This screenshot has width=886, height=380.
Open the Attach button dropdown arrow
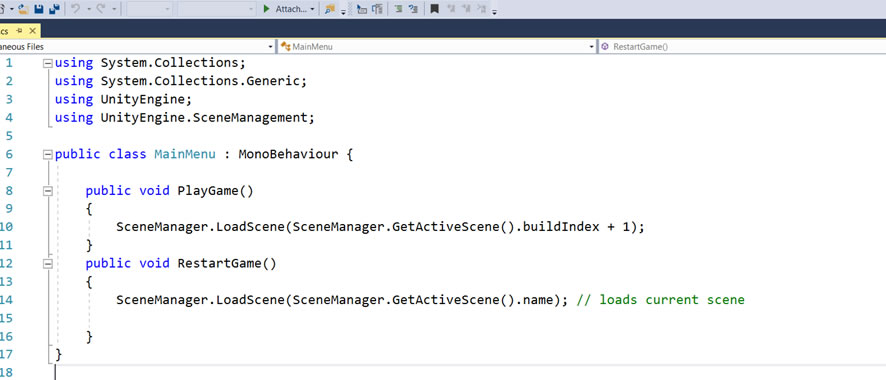(x=312, y=9)
